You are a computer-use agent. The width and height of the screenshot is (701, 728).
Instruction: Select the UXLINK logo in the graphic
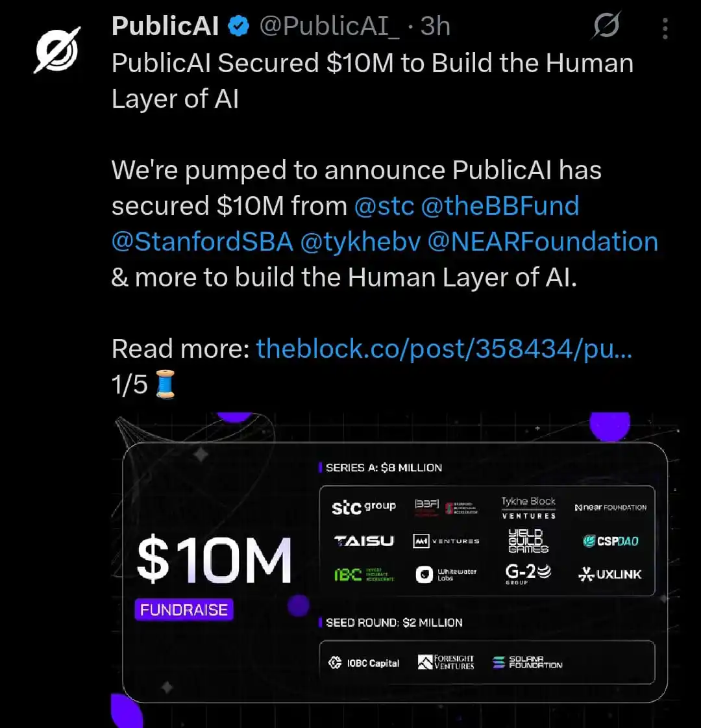pos(609,575)
